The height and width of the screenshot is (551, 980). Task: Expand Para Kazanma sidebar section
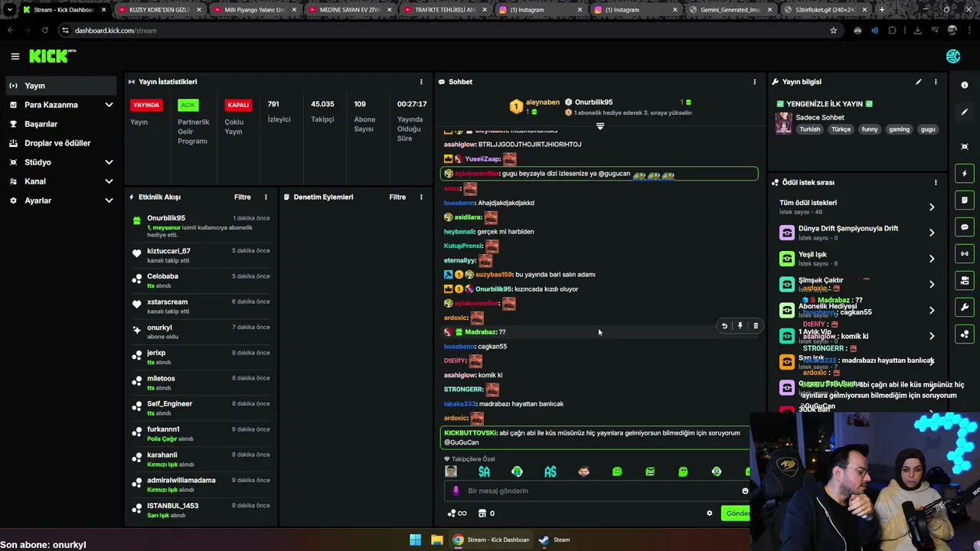pos(109,105)
